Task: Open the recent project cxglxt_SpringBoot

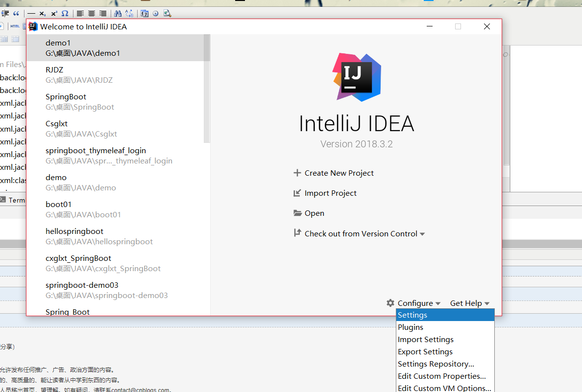Action: point(116,263)
